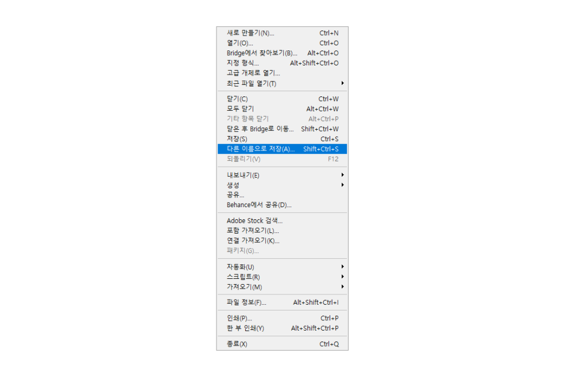Screen dimensions: 588x369
Task: Open 스크립트(R) submenu
Action: tap(282, 277)
